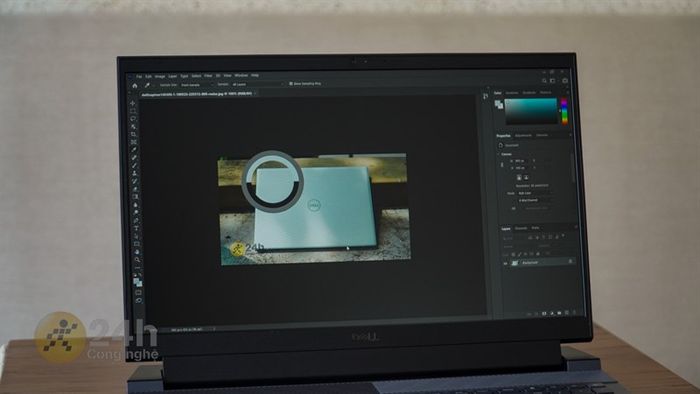The image size is (700, 394).
Task: Select the History Brush tool
Action: (134, 181)
